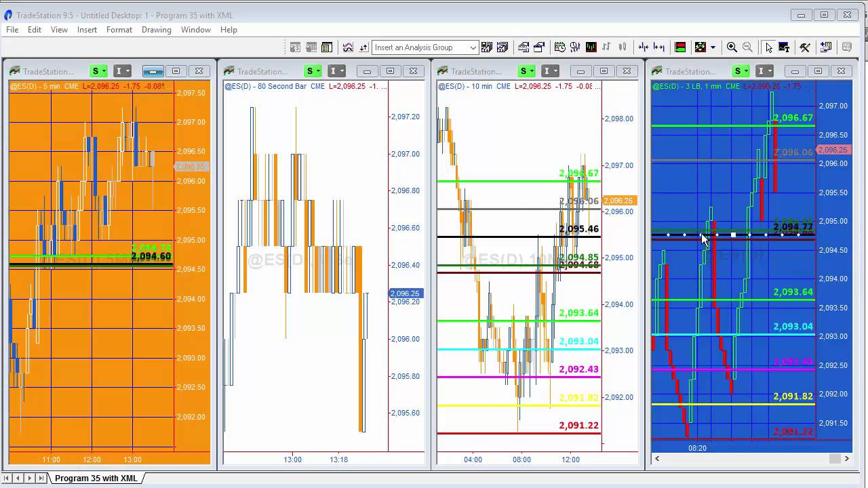Click the first chart-window icon at the toolbar's start
Viewport: 868px width, 488px height.
pos(295,47)
